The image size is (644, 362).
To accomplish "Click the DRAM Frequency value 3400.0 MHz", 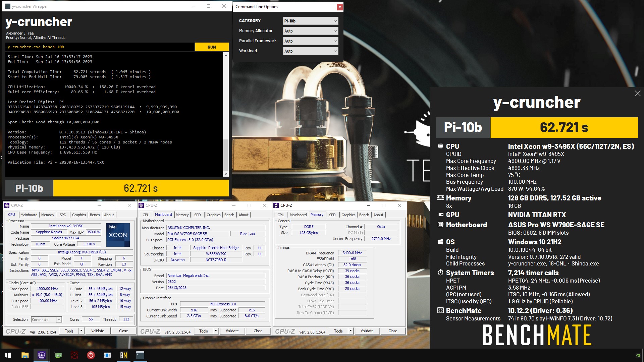I will [x=352, y=253].
